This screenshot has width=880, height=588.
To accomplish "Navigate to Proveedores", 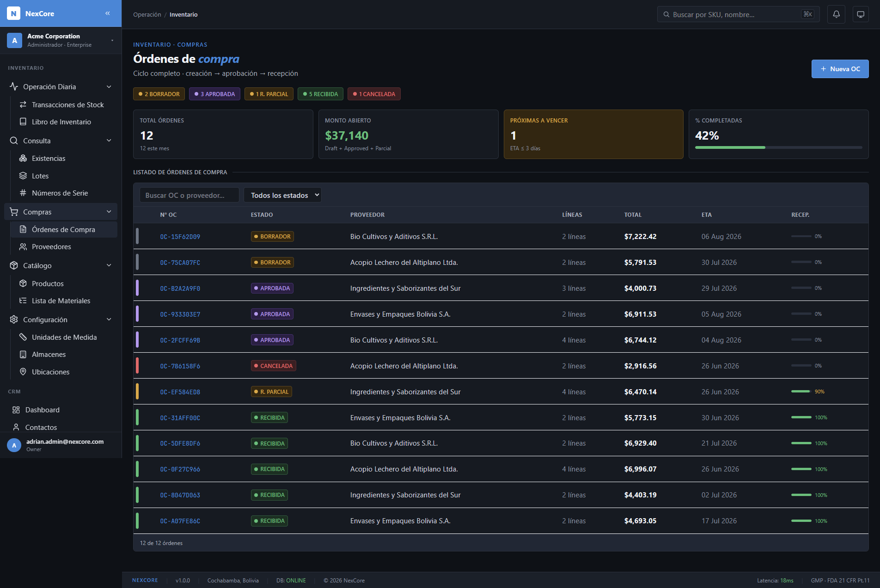I will 64,246.
